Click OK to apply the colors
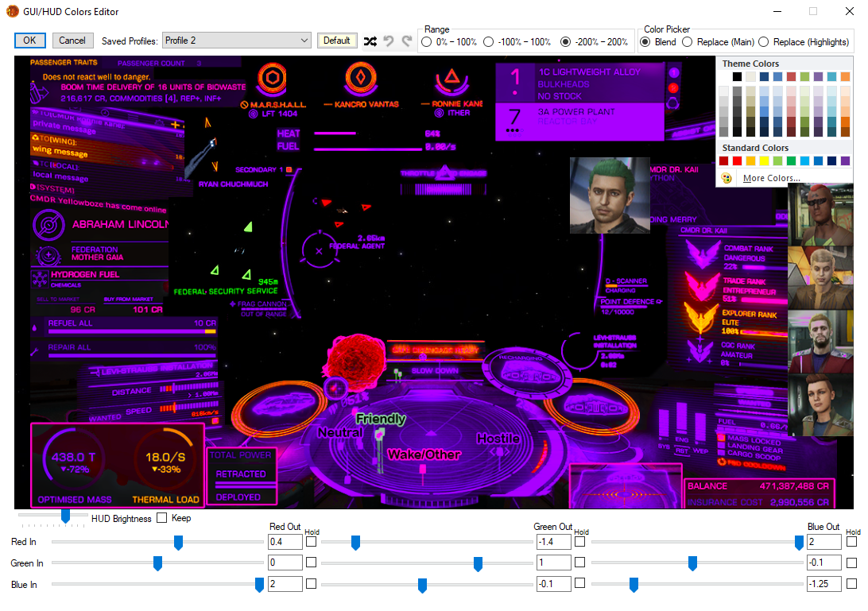868x611 pixels. click(29, 41)
